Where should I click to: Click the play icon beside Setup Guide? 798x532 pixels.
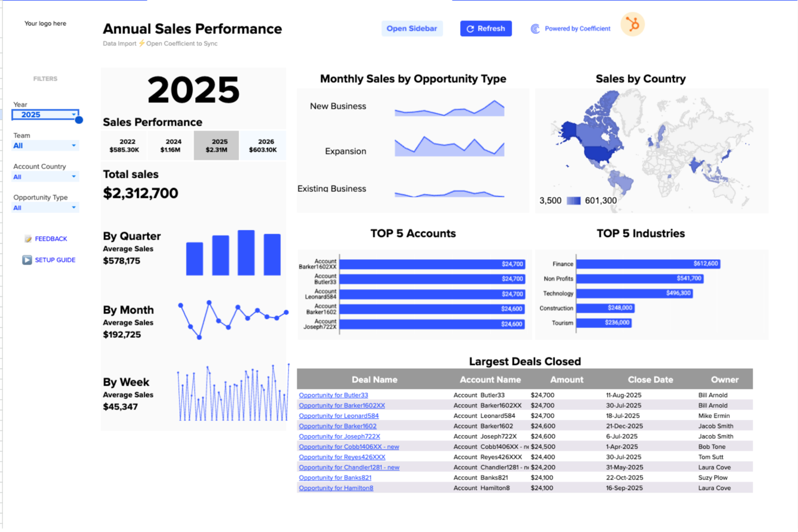tap(27, 260)
